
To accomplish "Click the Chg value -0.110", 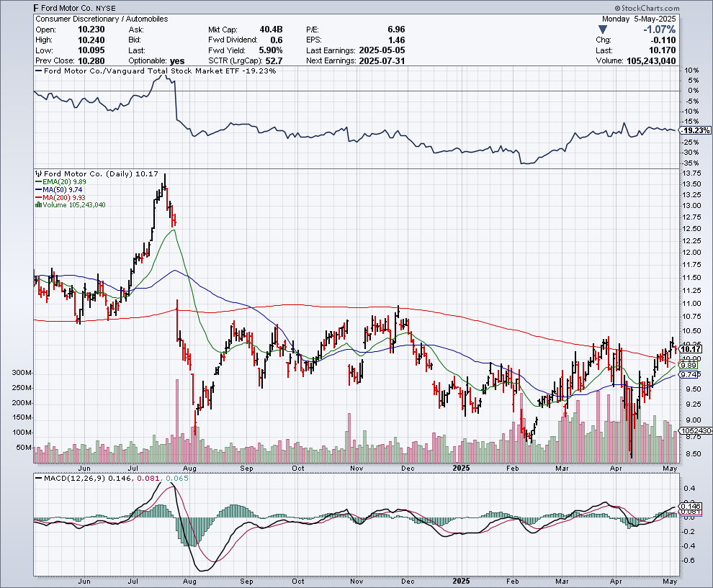I will tap(662, 40).
